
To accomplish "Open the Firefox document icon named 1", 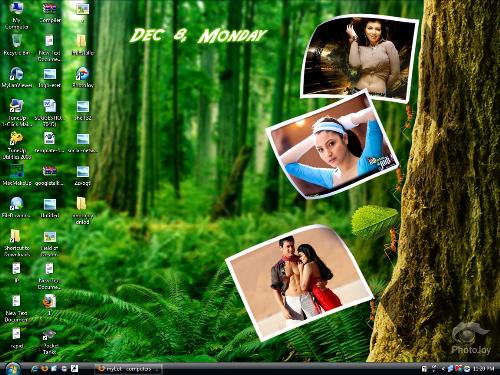I will pyautogui.click(x=49, y=305).
